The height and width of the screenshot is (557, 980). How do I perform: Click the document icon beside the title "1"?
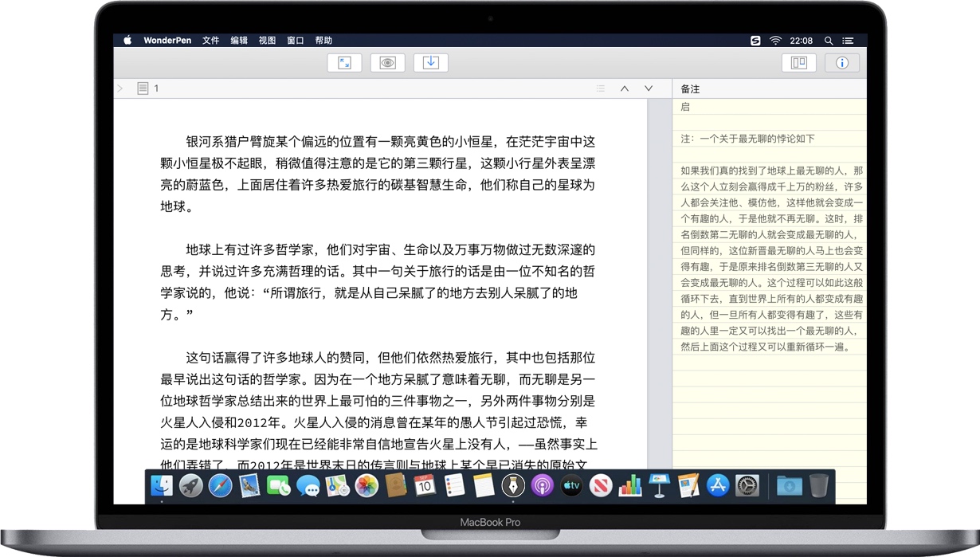[x=142, y=88]
